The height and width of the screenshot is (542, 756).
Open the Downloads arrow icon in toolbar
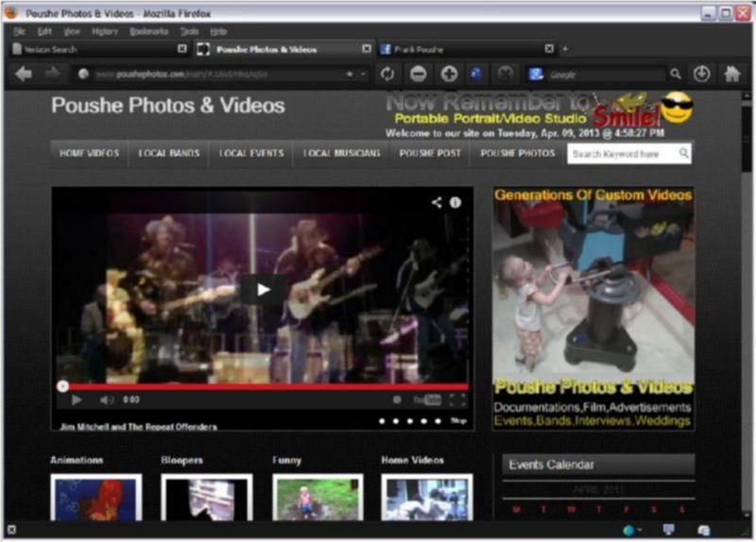click(x=701, y=75)
